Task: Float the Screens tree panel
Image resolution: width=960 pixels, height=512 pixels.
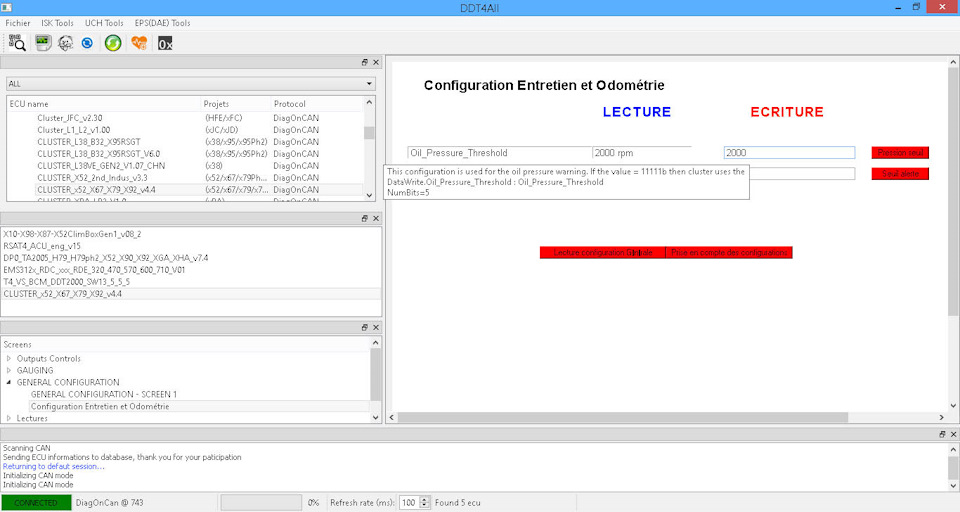Action: (x=365, y=328)
